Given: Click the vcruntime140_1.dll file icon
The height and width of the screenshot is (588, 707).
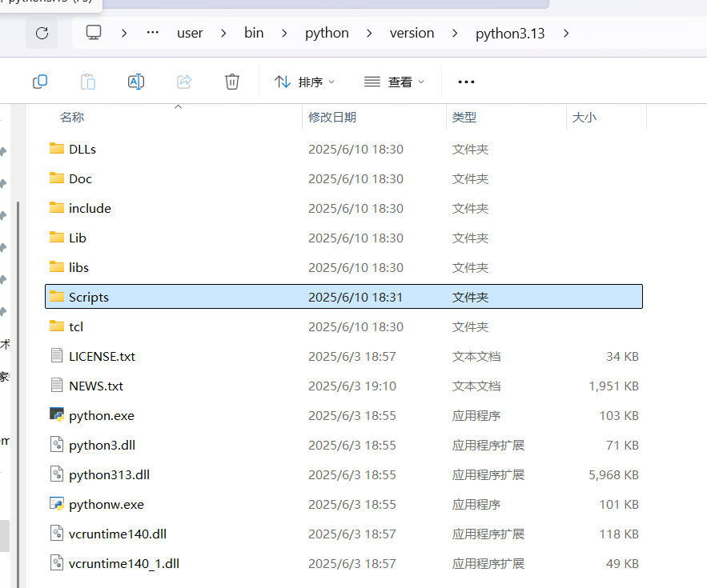Looking at the screenshot, I should click(57, 562).
